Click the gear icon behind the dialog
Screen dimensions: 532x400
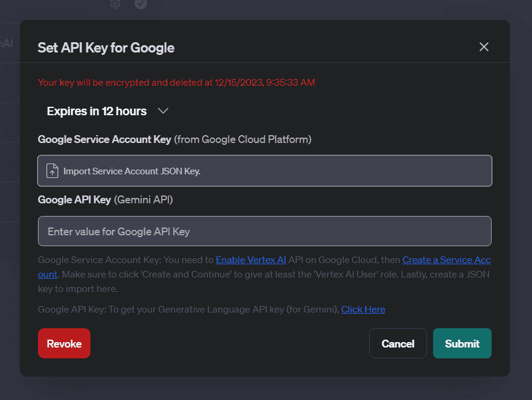[x=115, y=4]
